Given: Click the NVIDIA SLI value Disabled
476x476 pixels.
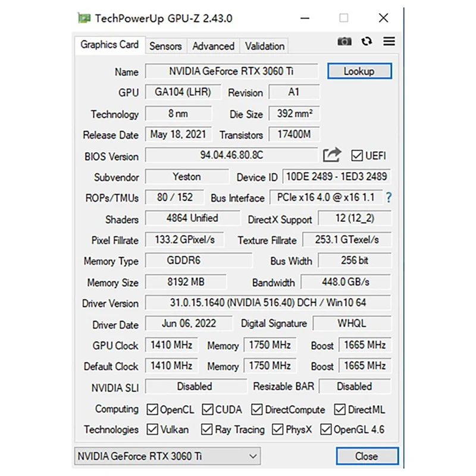Looking at the screenshot, I should [x=196, y=386].
